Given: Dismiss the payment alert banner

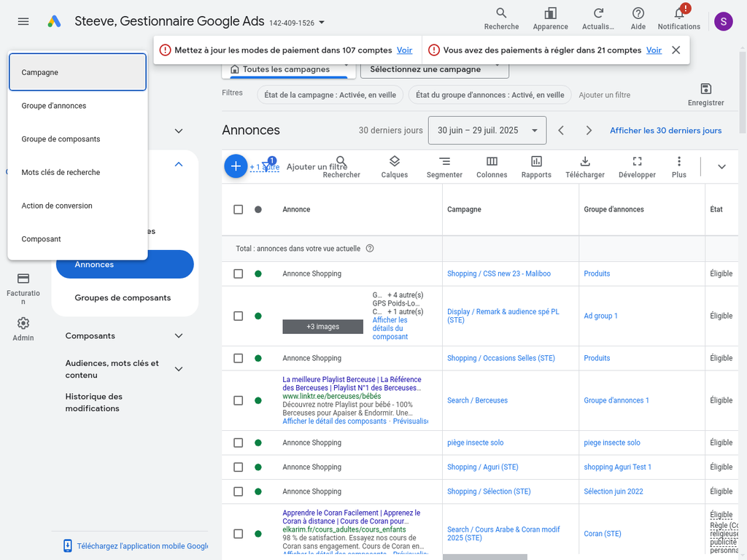Looking at the screenshot, I should (x=676, y=50).
